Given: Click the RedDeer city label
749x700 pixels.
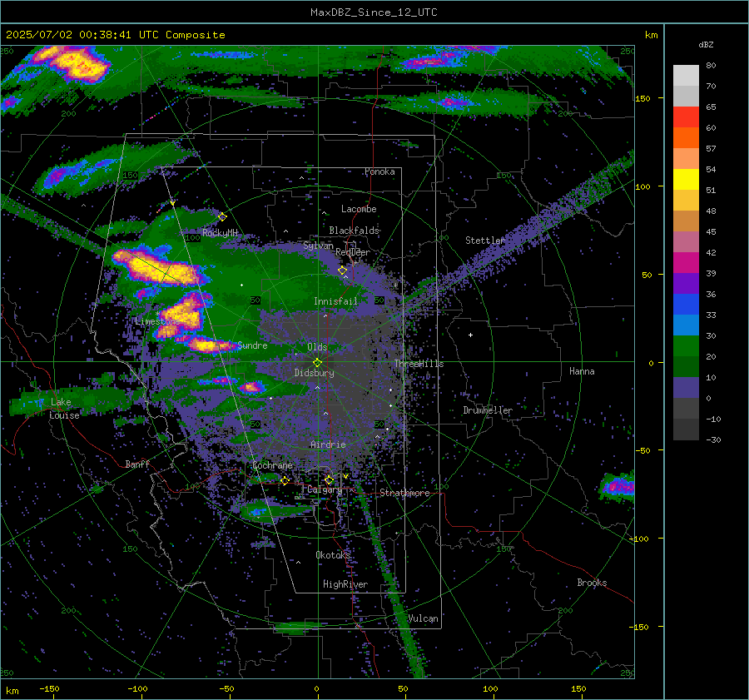Looking at the screenshot, I should [x=353, y=252].
